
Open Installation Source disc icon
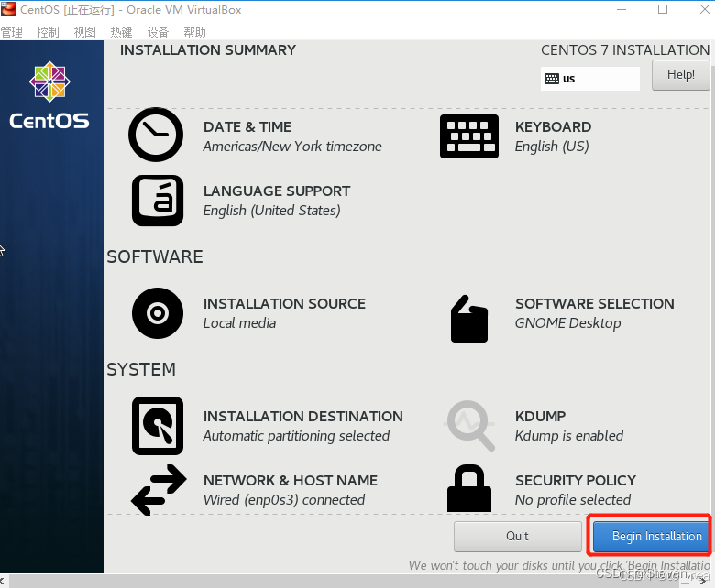tap(158, 313)
